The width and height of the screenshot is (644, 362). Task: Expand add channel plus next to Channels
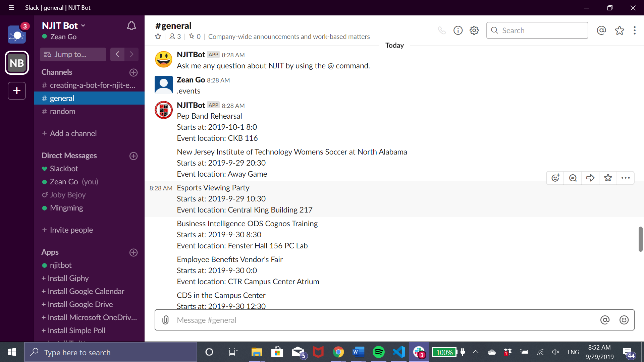[133, 72]
